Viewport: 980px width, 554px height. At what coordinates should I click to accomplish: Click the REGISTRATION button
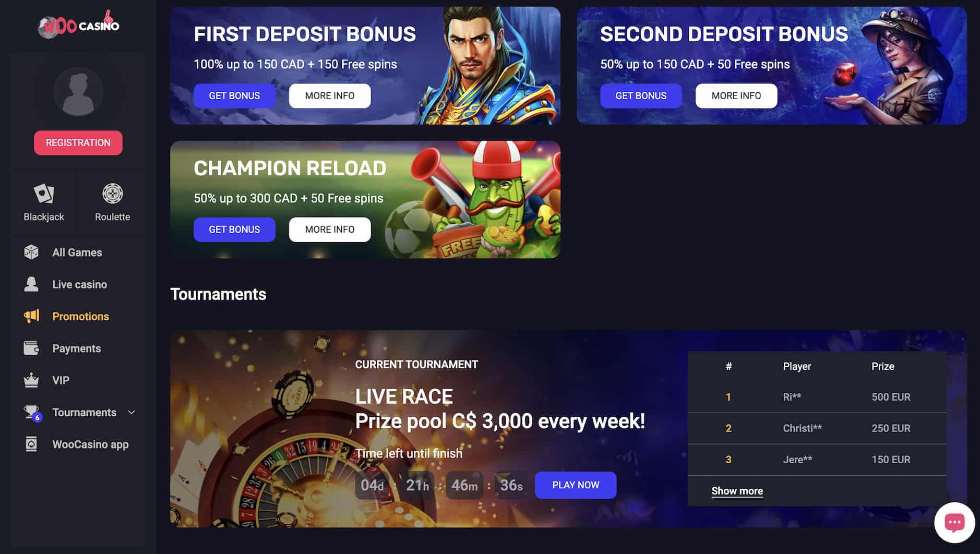click(78, 142)
